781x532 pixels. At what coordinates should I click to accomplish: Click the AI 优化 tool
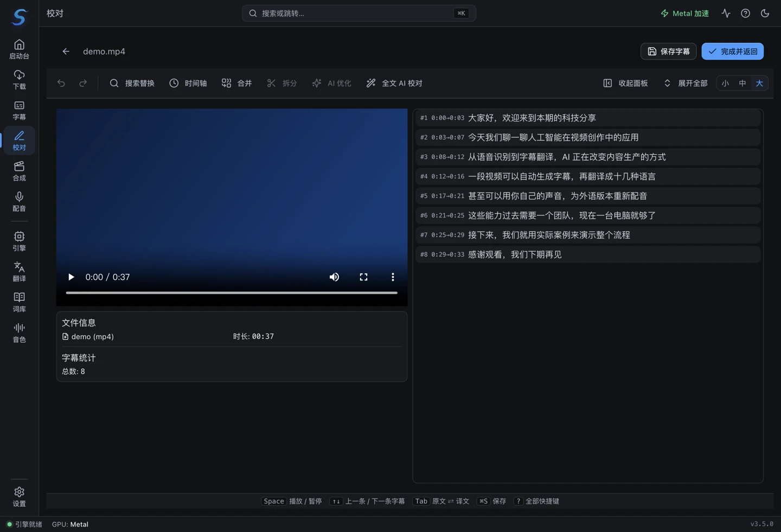(x=331, y=83)
